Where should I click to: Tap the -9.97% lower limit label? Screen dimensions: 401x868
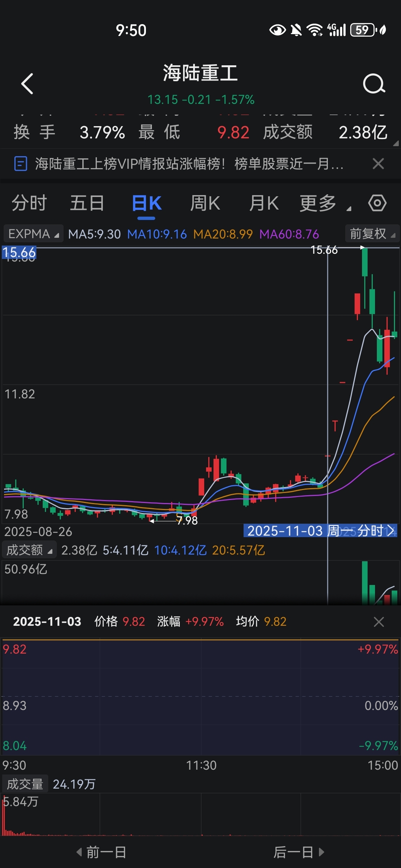tap(378, 746)
